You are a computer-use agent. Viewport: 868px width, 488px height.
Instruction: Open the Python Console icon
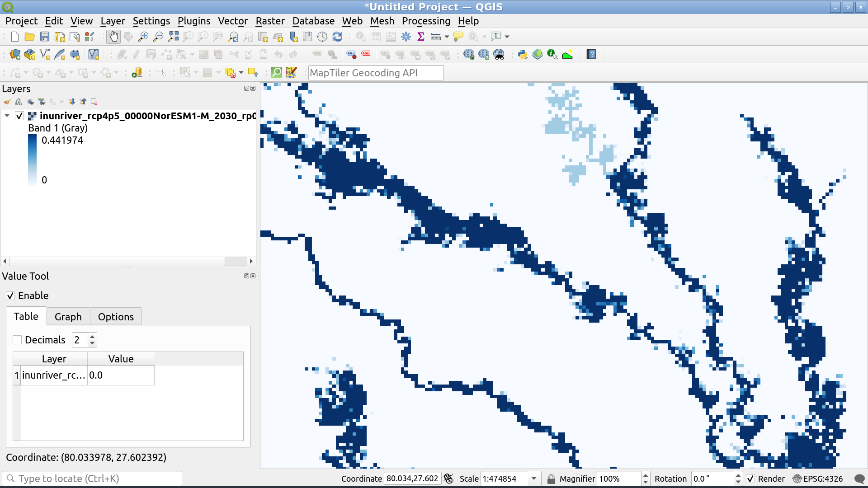click(523, 54)
